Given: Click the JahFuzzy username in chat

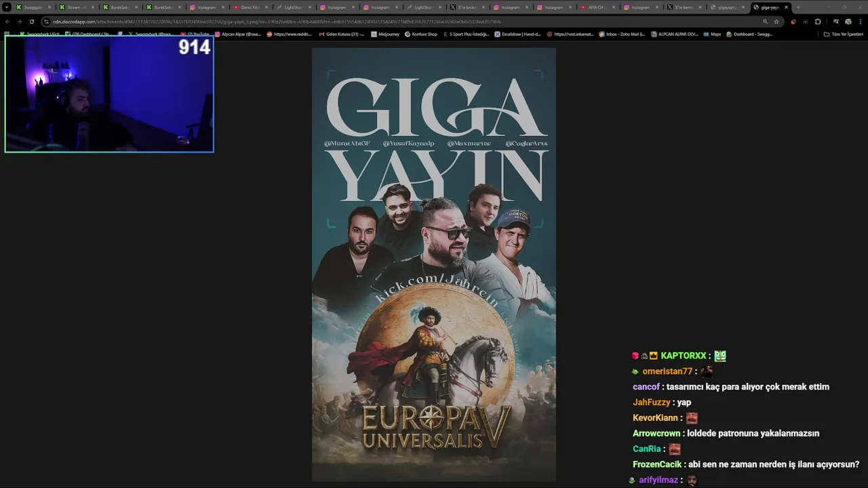Looking at the screenshot, I should pos(651,403).
